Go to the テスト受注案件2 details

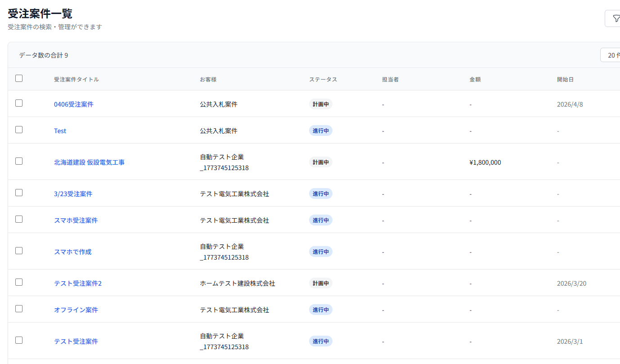(78, 283)
